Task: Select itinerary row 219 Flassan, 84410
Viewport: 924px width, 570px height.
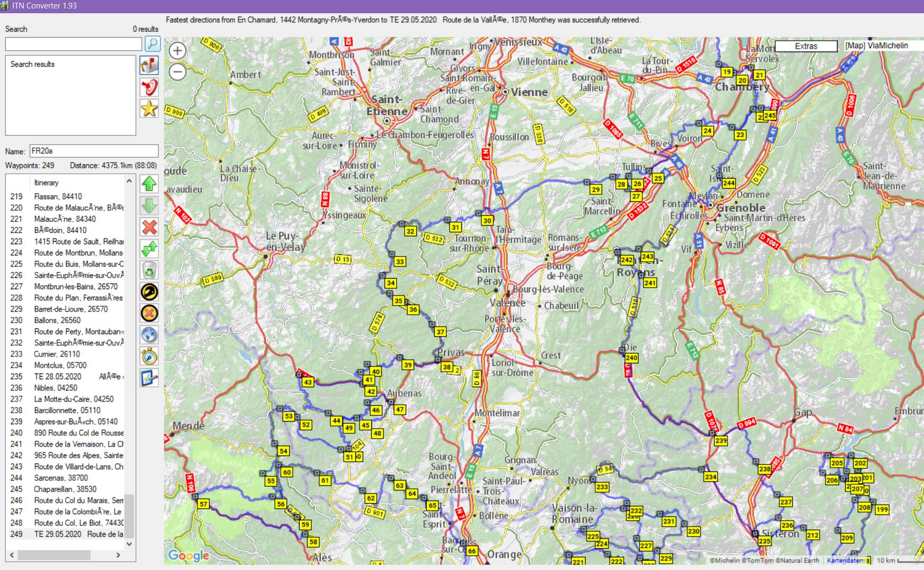Action: 66,197
